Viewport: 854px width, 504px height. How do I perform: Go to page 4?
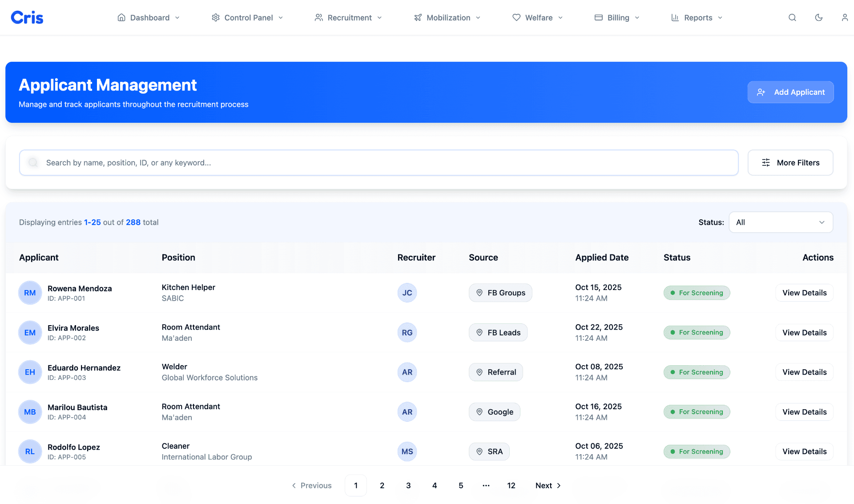(435, 485)
